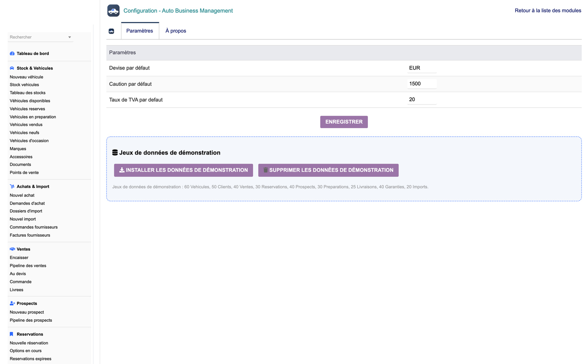Open Options en cours link
This screenshot has height=364, width=588.
(26, 351)
